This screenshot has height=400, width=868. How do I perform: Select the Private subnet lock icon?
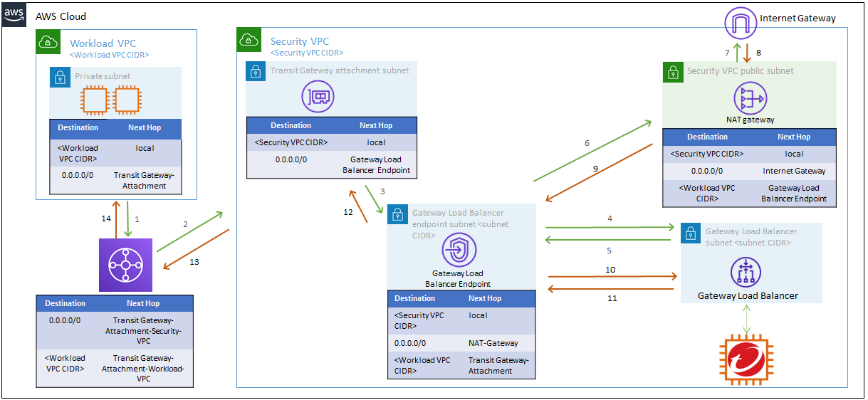[x=61, y=76]
